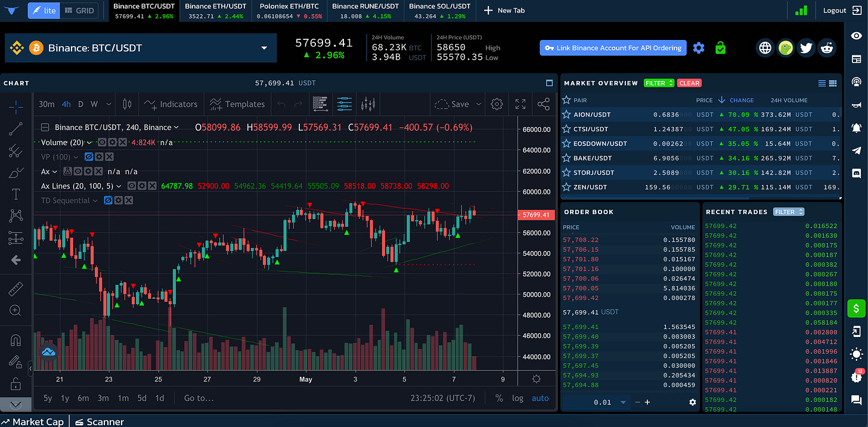Switch chart to daily D timeframe
This screenshot has height=427, width=868.
pos(81,104)
